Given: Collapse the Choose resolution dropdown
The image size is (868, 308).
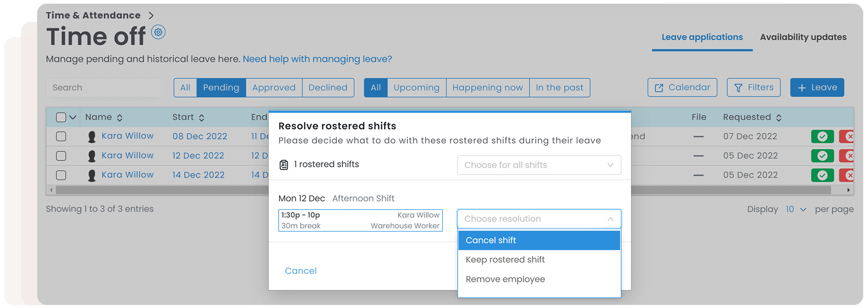Looking at the screenshot, I should (610, 219).
